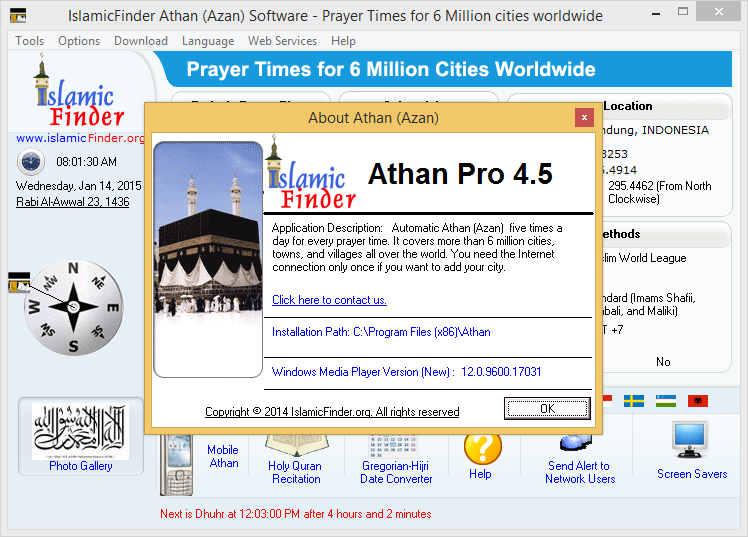
Task: Click the app icon in the title bar
Action: [18, 16]
